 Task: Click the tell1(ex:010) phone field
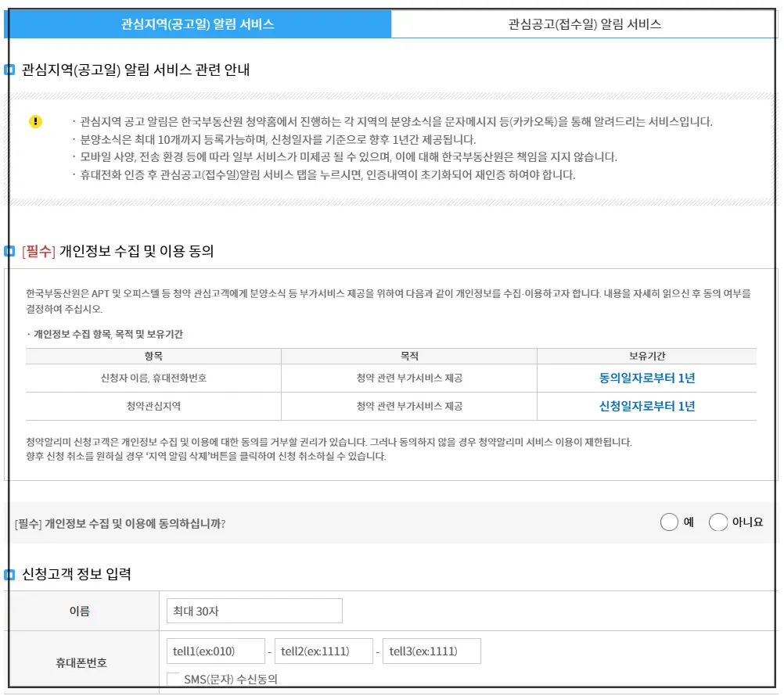[x=214, y=650]
